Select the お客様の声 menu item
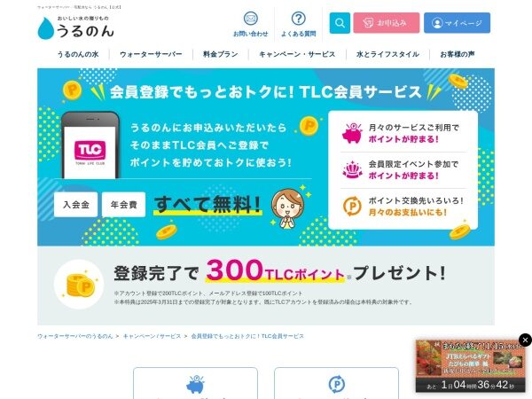Screen dimensions: 532x399 click(x=458, y=54)
